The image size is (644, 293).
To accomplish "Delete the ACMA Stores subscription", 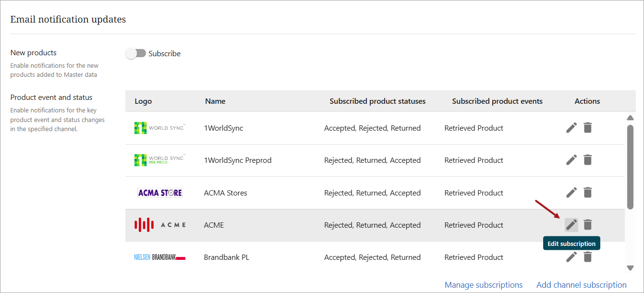I will tap(587, 193).
